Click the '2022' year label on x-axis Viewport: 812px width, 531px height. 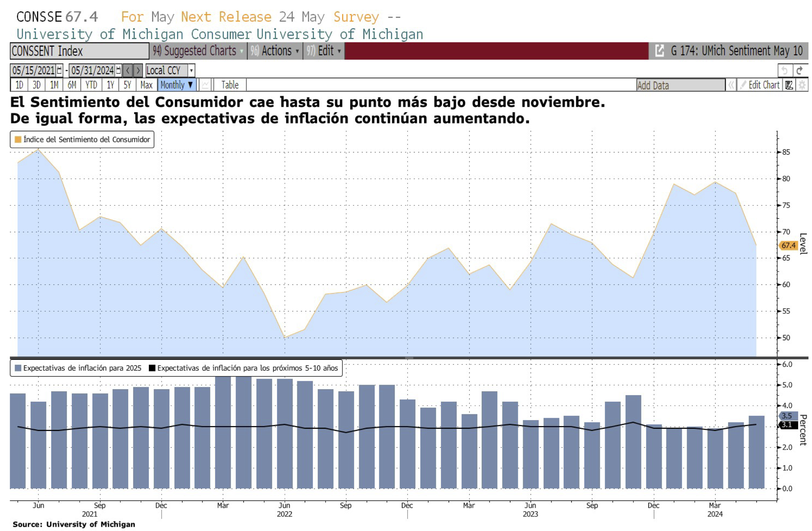coord(284,514)
